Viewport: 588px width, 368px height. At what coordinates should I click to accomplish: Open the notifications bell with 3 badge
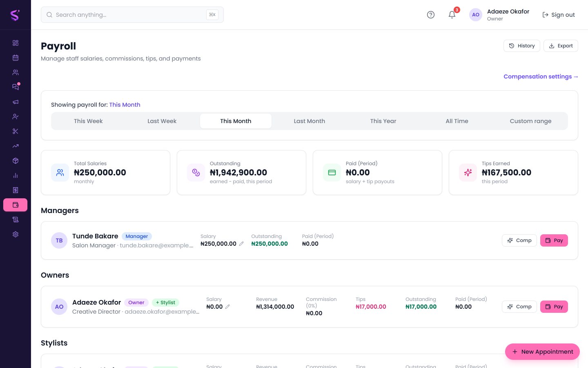click(x=452, y=15)
